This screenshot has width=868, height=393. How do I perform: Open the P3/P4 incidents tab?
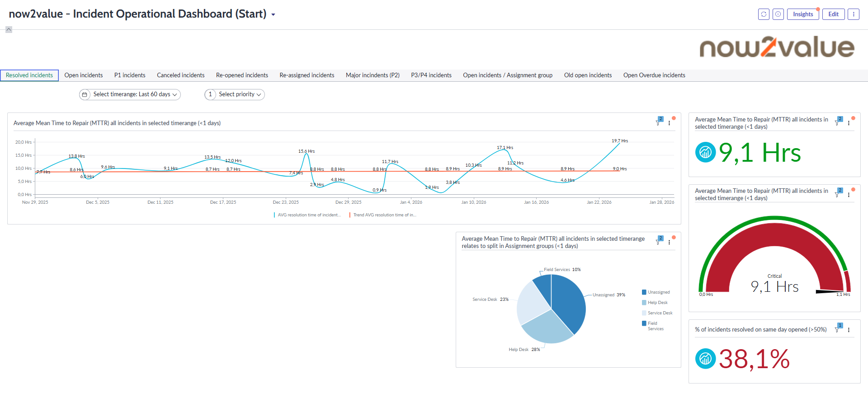coord(431,75)
